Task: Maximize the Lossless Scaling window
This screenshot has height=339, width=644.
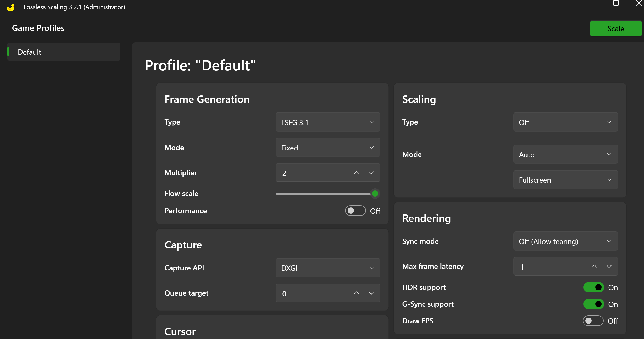Action: click(616, 3)
